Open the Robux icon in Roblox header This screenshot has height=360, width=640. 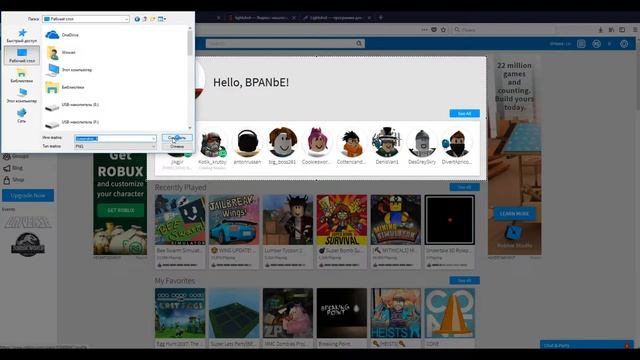(596, 44)
